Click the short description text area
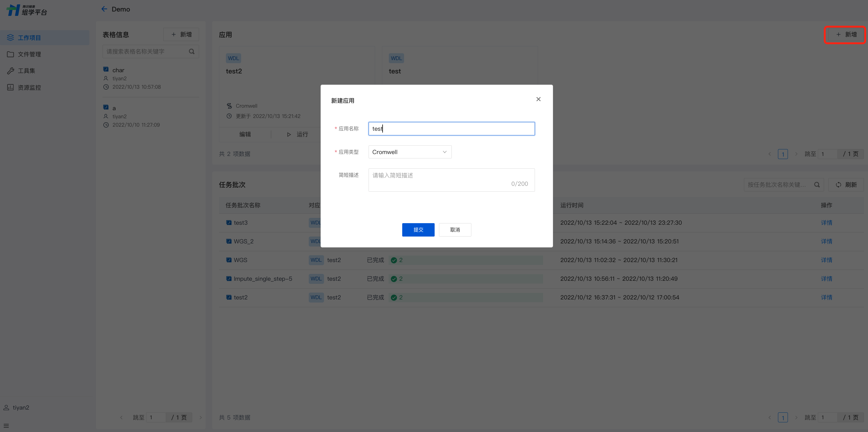 point(451,180)
